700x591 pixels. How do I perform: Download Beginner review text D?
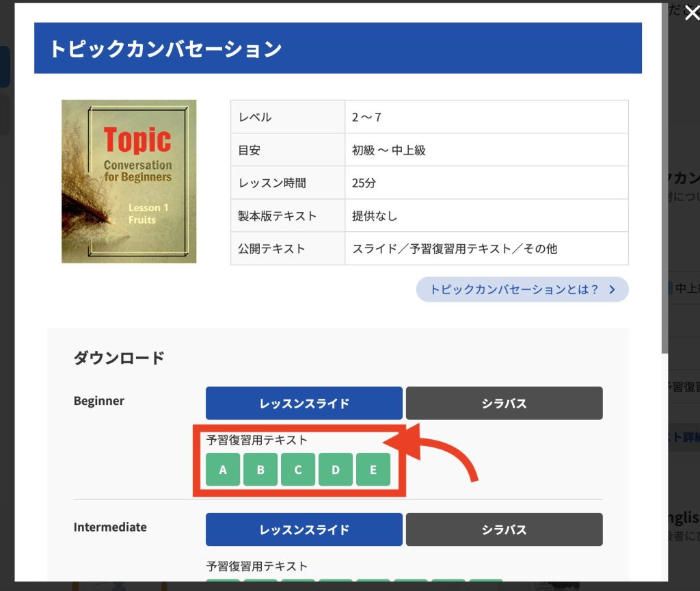tap(336, 469)
